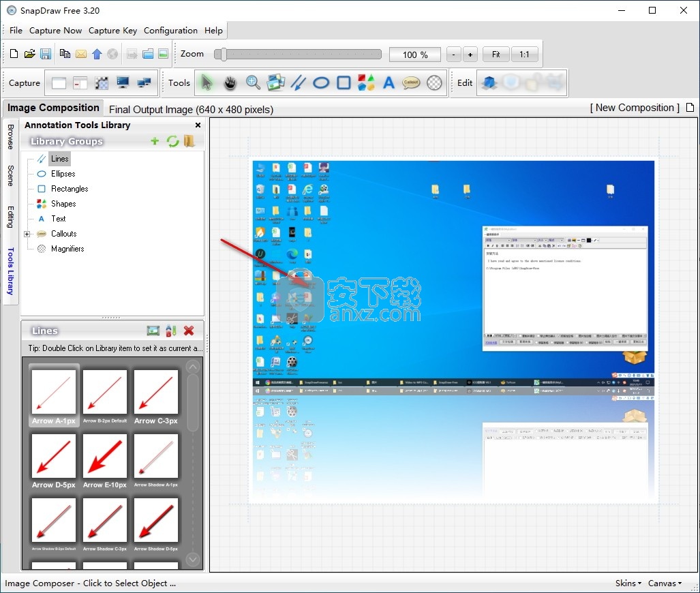Select the shapes tool
700x593 pixels.
(366, 82)
